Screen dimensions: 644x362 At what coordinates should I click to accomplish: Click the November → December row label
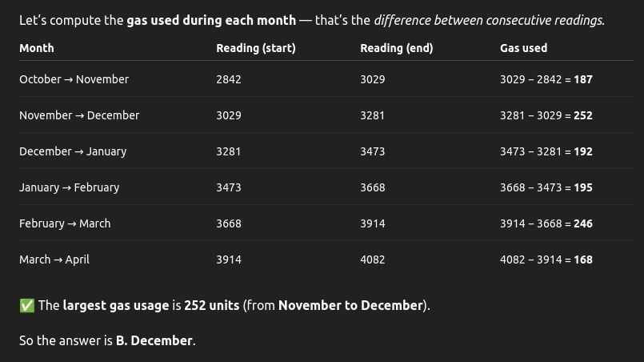click(79, 115)
